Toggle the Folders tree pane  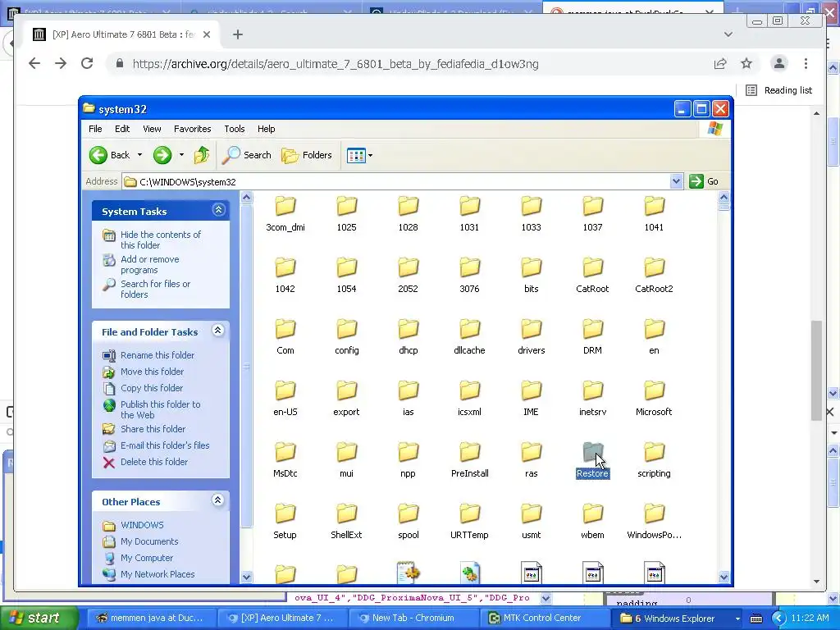click(x=307, y=155)
